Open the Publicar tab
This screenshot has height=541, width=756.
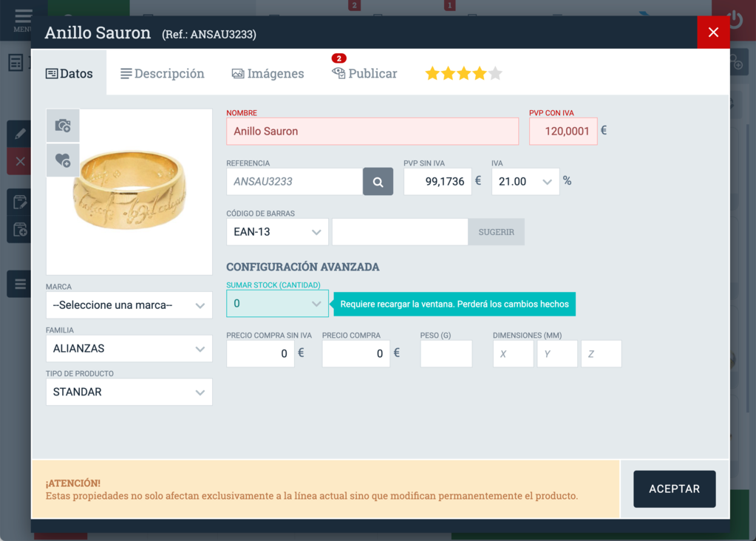[364, 73]
